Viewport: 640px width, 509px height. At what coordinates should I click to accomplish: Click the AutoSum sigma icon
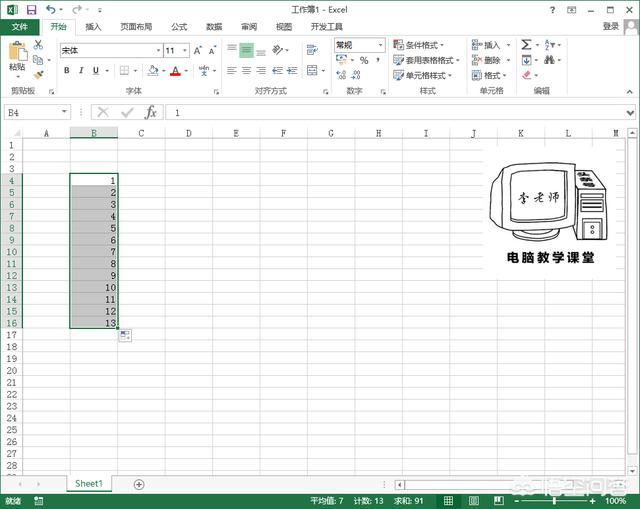[526, 45]
